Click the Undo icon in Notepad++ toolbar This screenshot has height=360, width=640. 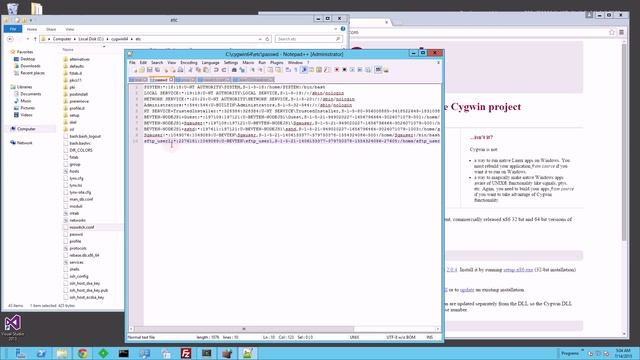tap(216, 70)
